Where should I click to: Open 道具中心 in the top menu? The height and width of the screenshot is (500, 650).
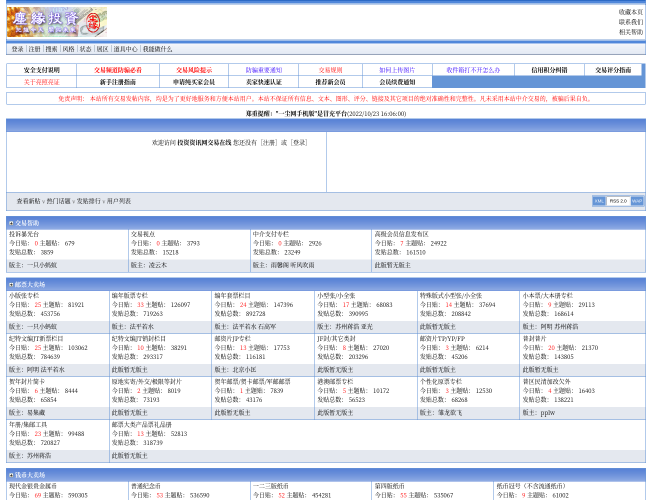(125, 49)
